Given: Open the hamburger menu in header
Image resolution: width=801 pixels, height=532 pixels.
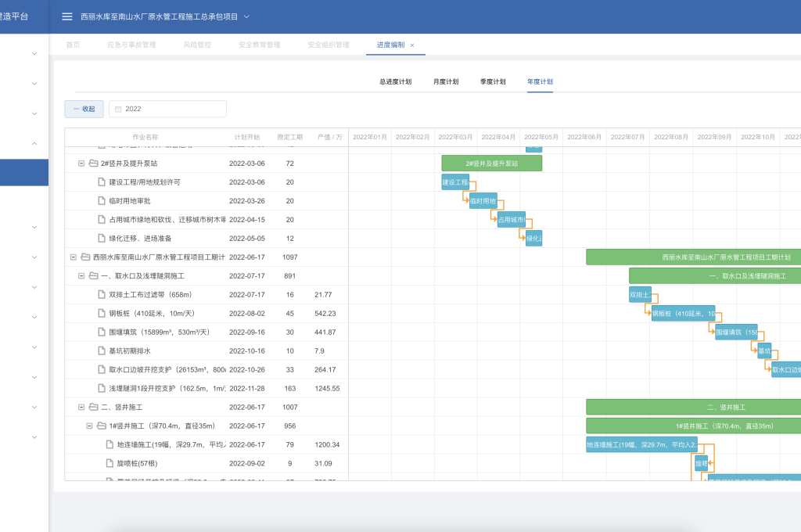Looking at the screenshot, I should 67,16.
